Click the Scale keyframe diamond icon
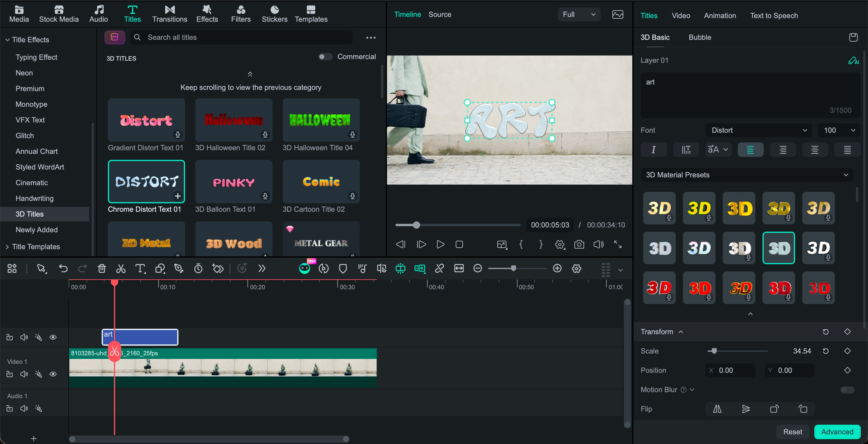This screenshot has width=868, height=444. point(848,351)
